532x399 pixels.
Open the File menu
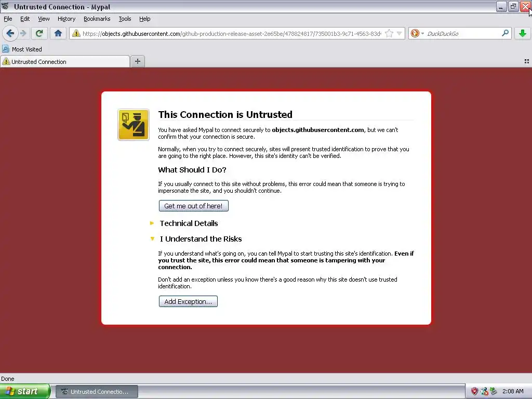8,19
